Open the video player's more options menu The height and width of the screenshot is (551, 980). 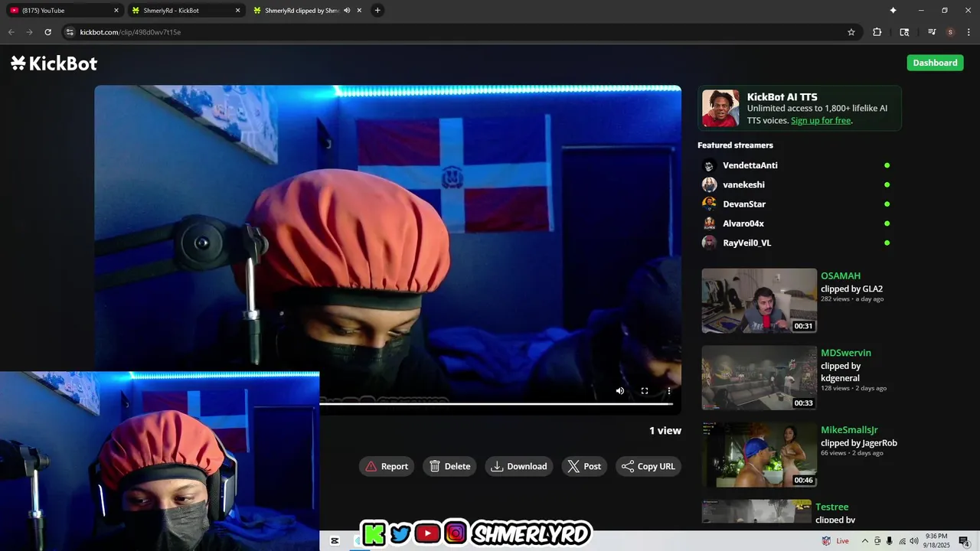point(669,391)
